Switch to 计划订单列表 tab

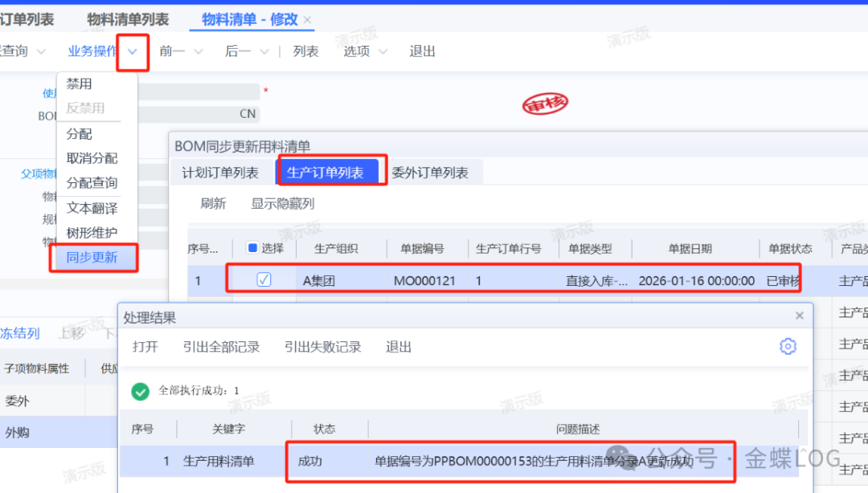pos(220,173)
